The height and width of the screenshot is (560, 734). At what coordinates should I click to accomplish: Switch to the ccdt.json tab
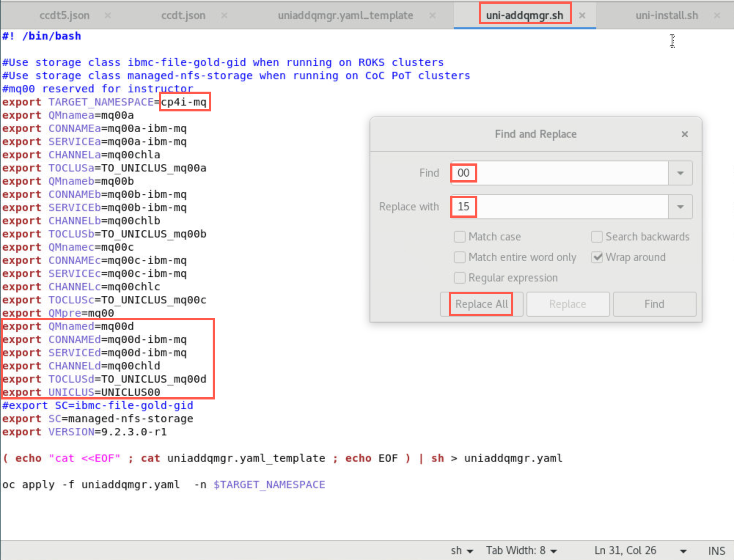pos(183,15)
